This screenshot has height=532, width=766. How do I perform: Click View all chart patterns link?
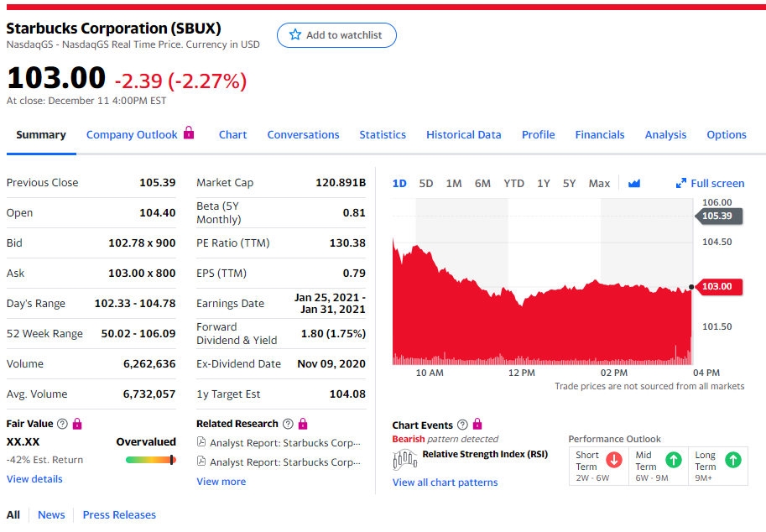445,482
